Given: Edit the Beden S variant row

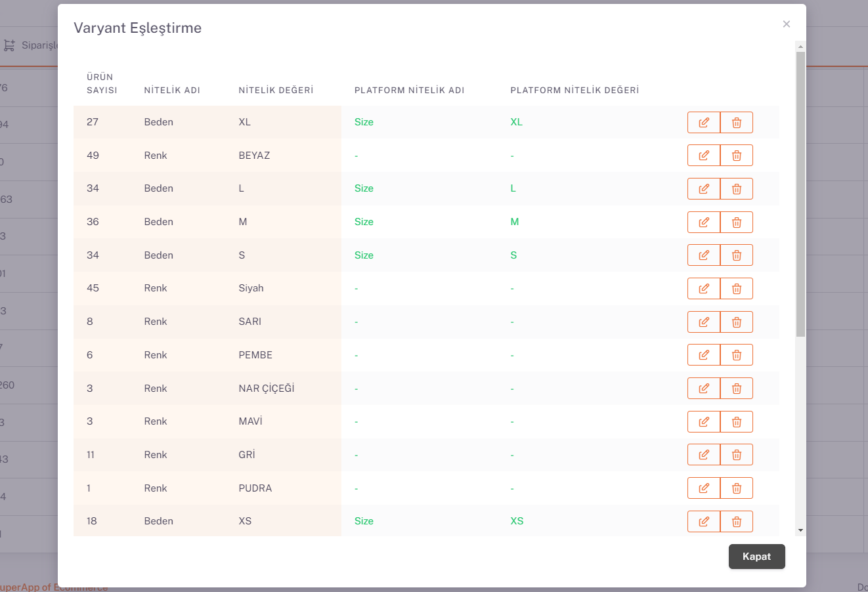Looking at the screenshot, I should [x=704, y=255].
